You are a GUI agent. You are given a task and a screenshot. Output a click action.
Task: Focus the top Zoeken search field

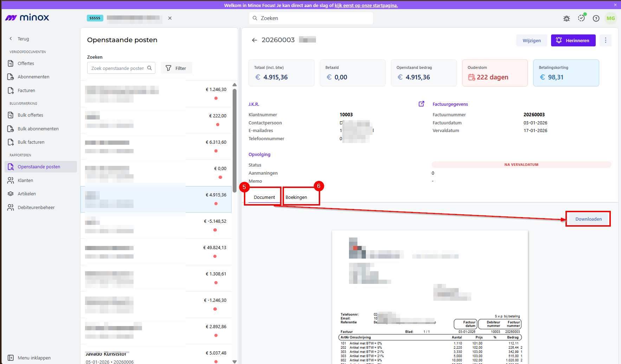pyautogui.click(x=311, y=18)
